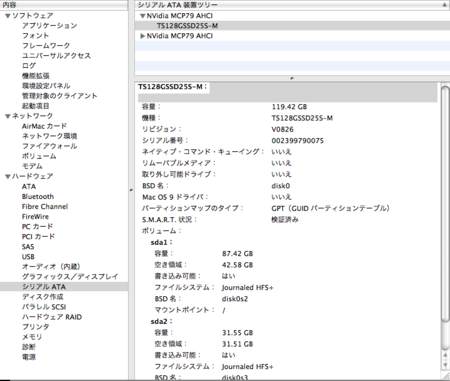The width and height of the screenshot is (450, 381).
Task: Open ハードウェア RAID entry
Action: click(52, 317)
